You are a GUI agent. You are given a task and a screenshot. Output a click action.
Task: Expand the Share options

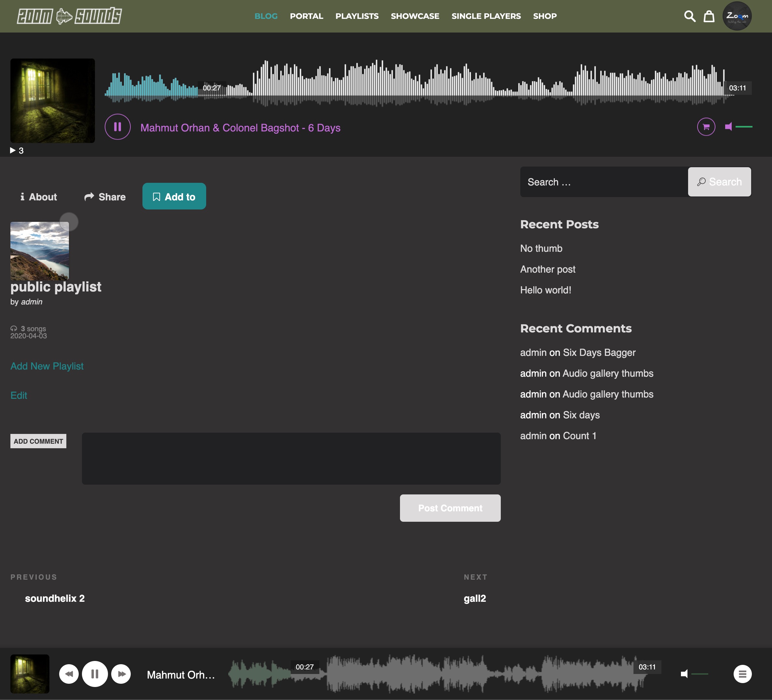click(105, 196)
